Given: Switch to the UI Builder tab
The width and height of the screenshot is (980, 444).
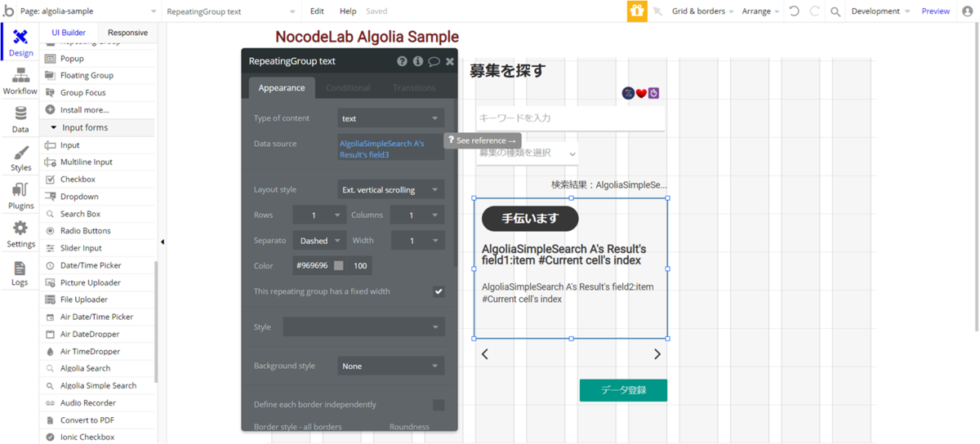Looking at the screenshot, I should tap(69, 33).
